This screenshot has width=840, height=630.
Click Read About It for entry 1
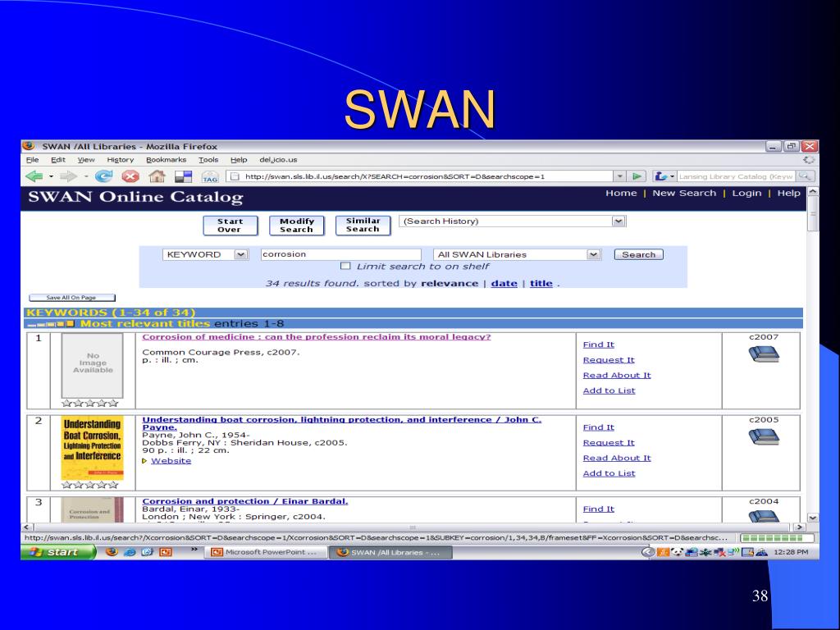617,375
